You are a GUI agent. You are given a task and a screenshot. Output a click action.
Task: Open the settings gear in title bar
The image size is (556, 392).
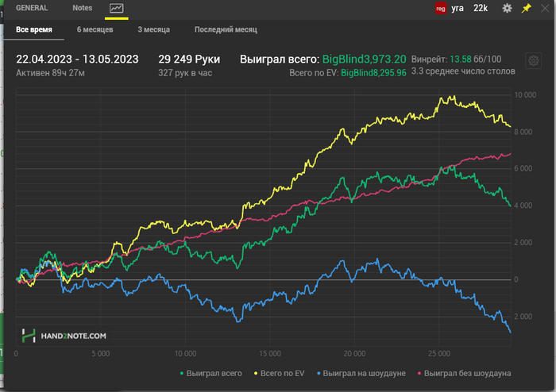coord(507,8)
